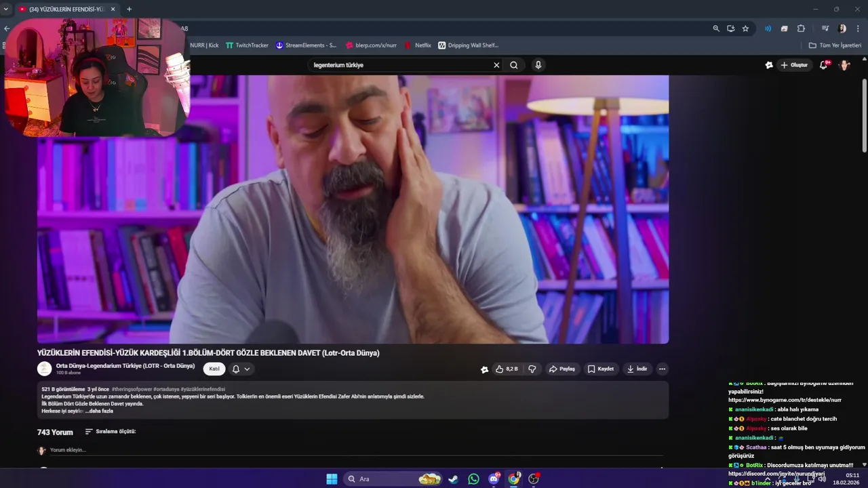Open NURR | Kick bookmark
This screenshot has height=488, width=868.
(204, 45)
